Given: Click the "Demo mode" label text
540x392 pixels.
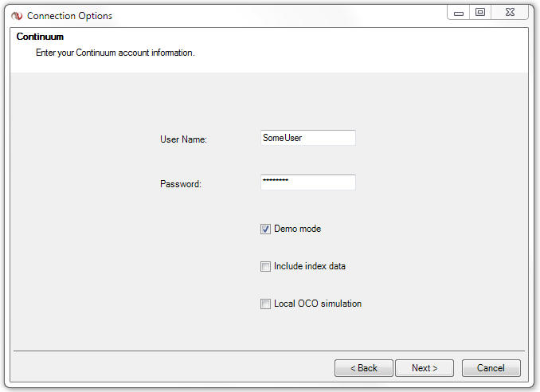Looking at the screenshot, I should pos(298,229).
